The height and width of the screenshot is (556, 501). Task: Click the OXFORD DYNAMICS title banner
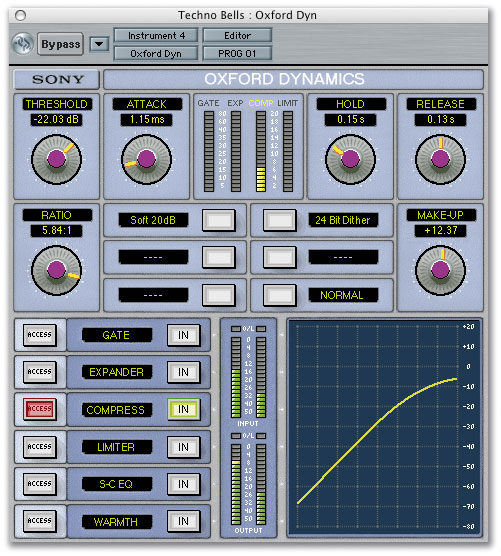[x=293, y=79]
